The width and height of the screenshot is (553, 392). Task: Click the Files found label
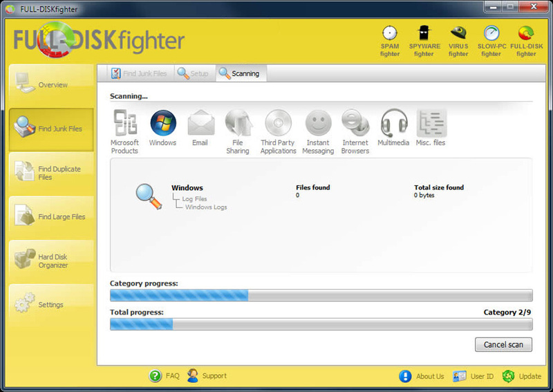313,187
